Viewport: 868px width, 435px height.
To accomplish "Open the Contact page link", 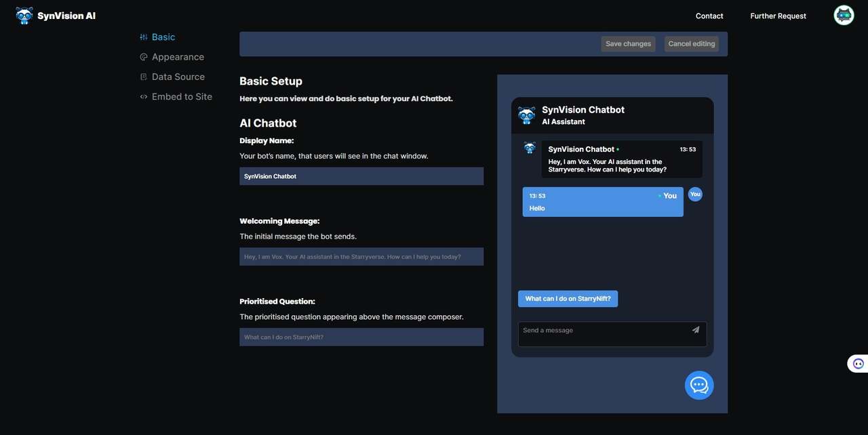I will pos(709,16).
